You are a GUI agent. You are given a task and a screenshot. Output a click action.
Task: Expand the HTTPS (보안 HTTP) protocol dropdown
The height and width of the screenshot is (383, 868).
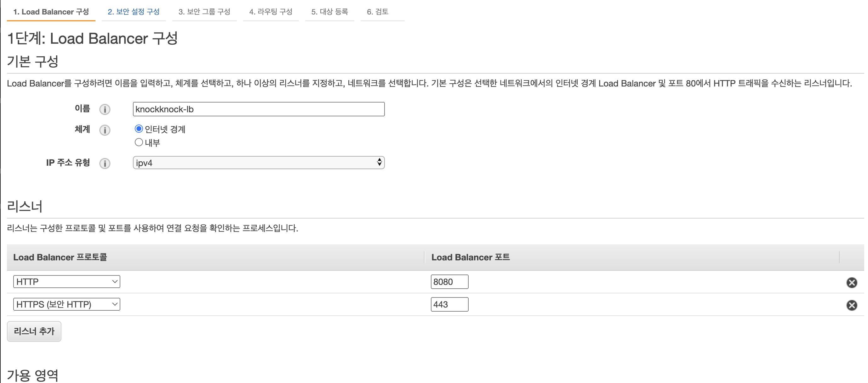point(67,304)
